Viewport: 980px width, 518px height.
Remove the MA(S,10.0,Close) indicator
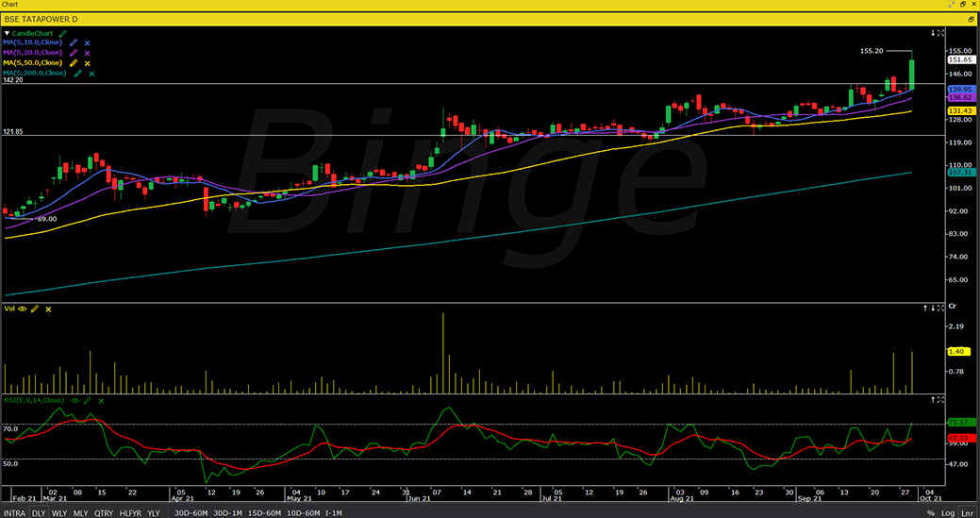[88, 43]
